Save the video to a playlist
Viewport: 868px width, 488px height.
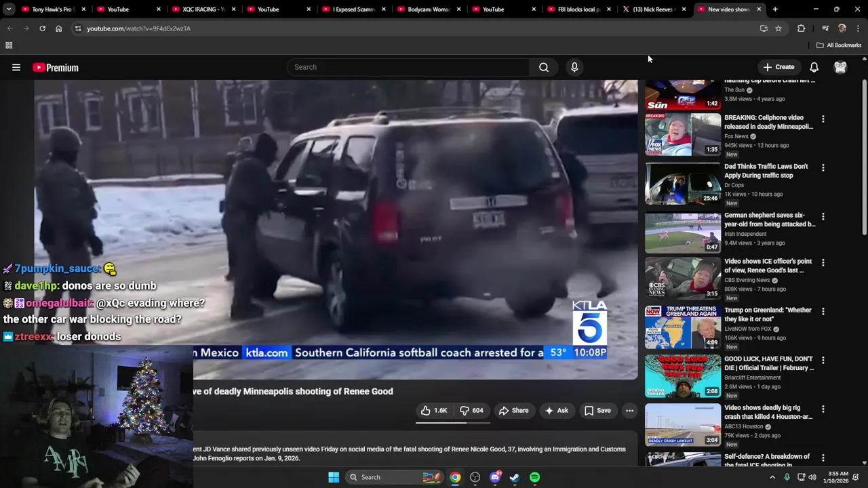click(597, 411)
